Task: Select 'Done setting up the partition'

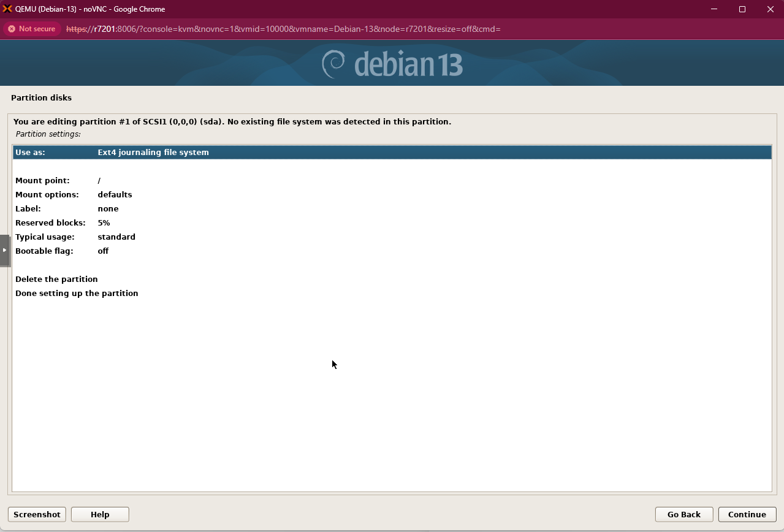Action: pos(77,293)
